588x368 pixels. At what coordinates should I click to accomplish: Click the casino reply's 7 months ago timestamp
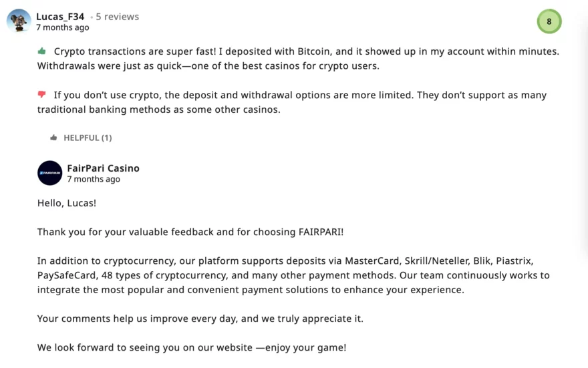[94, 180]
